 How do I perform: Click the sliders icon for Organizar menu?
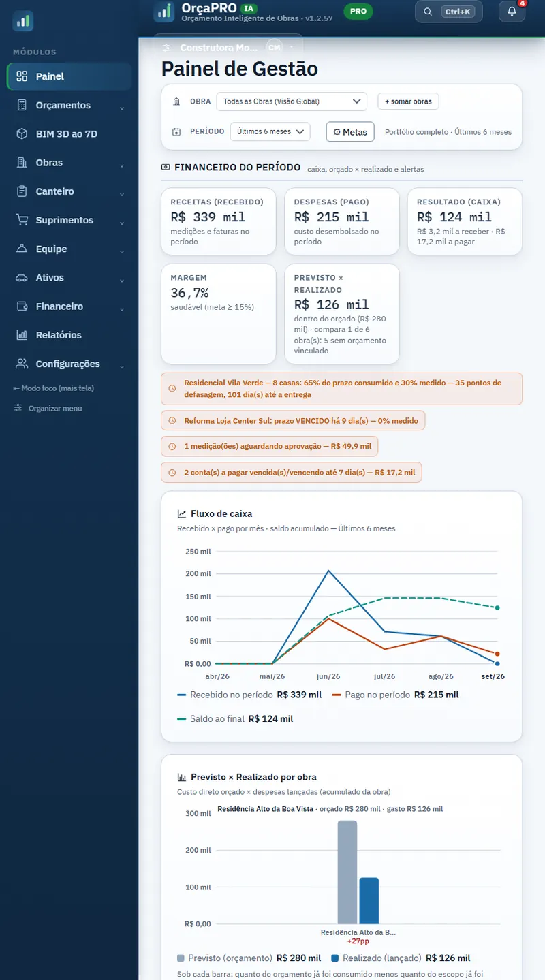18,408
